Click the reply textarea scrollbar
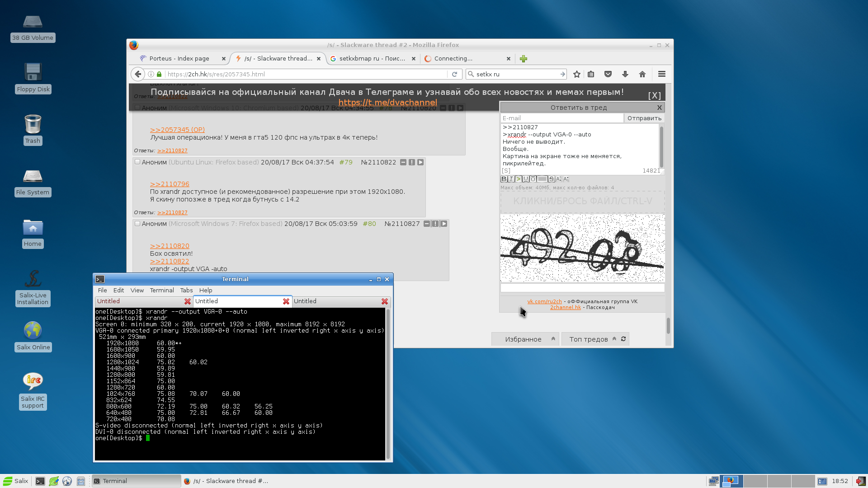868x488 pixels. pos(661,148)
